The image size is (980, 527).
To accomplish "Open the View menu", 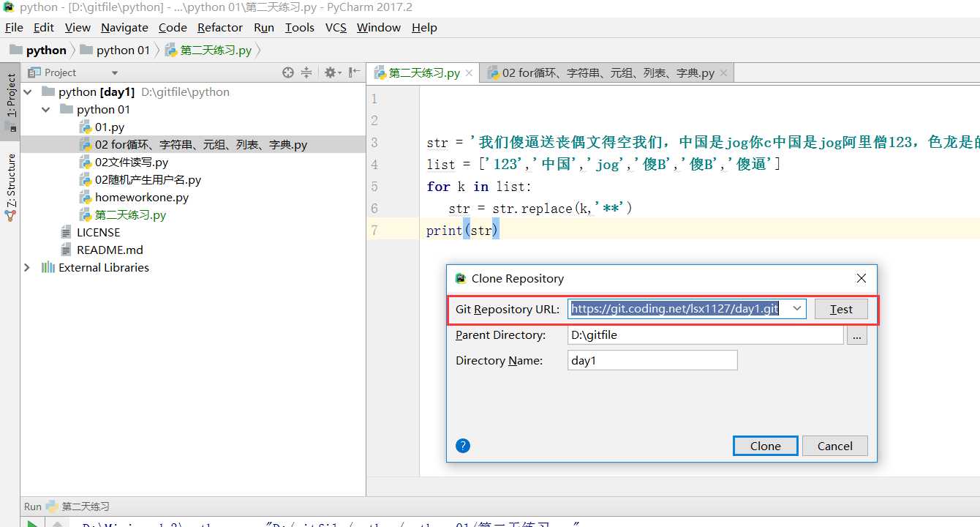I will (78, 27).
